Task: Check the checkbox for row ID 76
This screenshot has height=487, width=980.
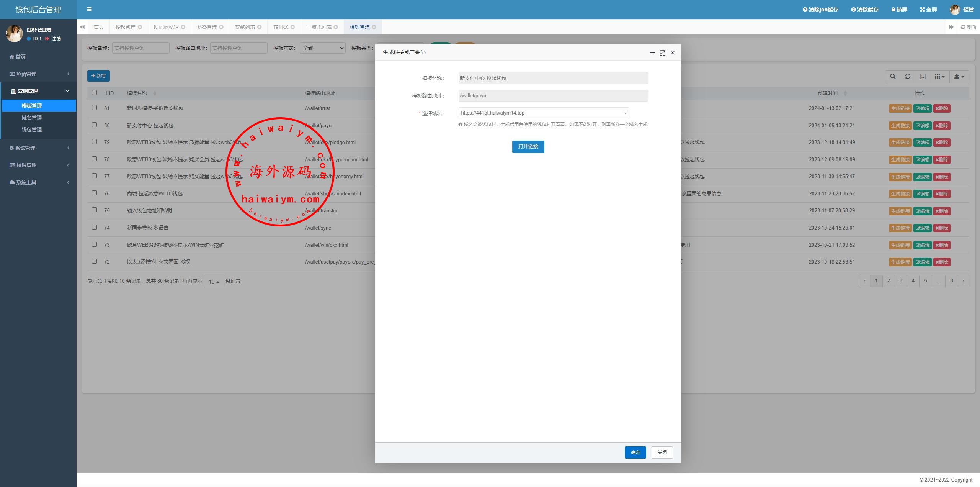Action: (94, 193)
